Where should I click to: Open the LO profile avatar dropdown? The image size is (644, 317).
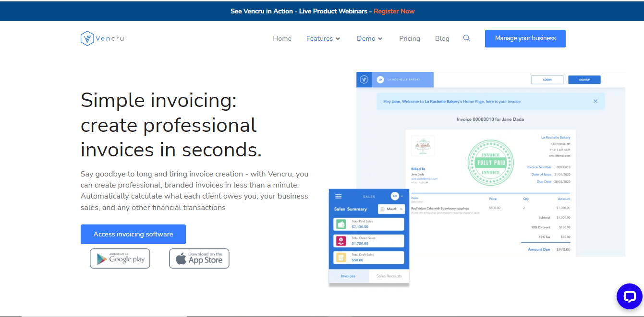tap(396, 196)
